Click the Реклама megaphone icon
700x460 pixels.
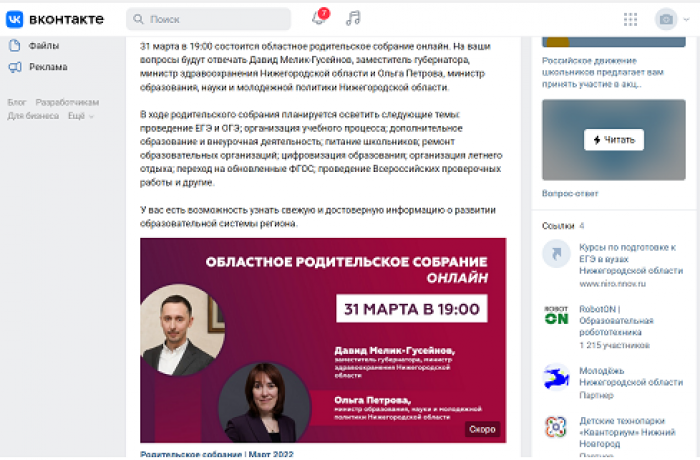15,67
